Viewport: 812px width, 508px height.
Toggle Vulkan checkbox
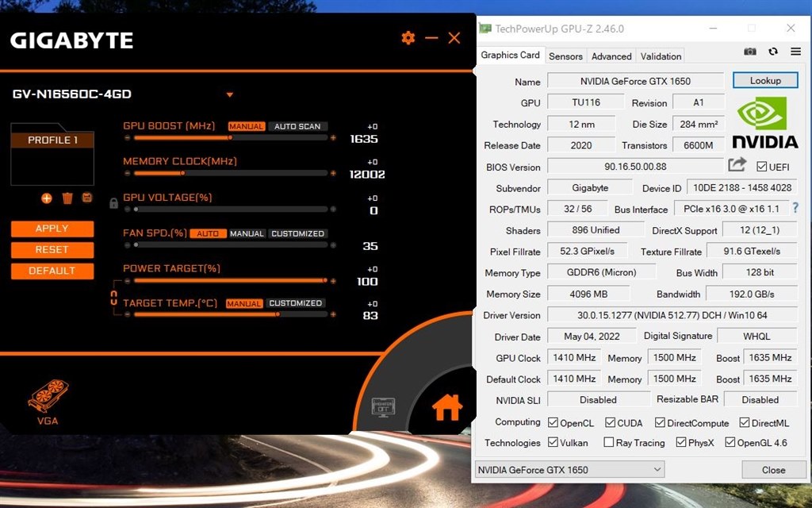point(553,442)
